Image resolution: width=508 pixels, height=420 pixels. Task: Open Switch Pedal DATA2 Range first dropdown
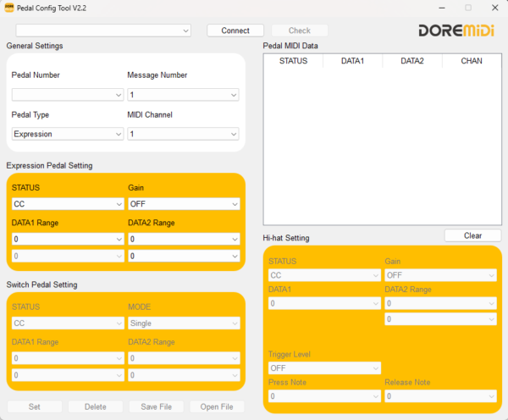pos(184,358)
